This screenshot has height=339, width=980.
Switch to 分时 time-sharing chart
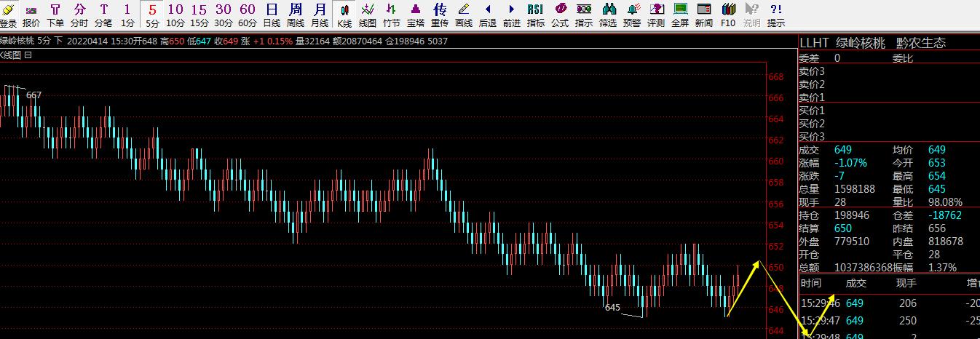point(79,15)
